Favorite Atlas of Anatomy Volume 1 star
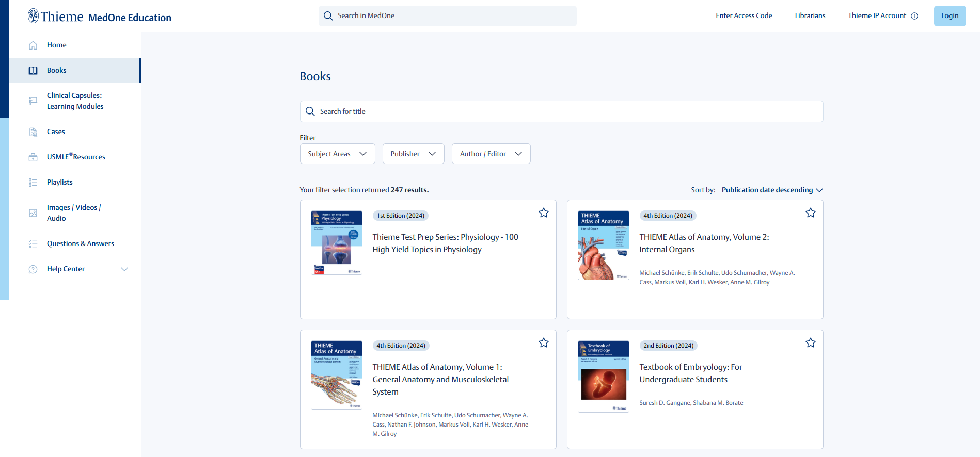This screenshot has width=980, height=457. point(544,342)
